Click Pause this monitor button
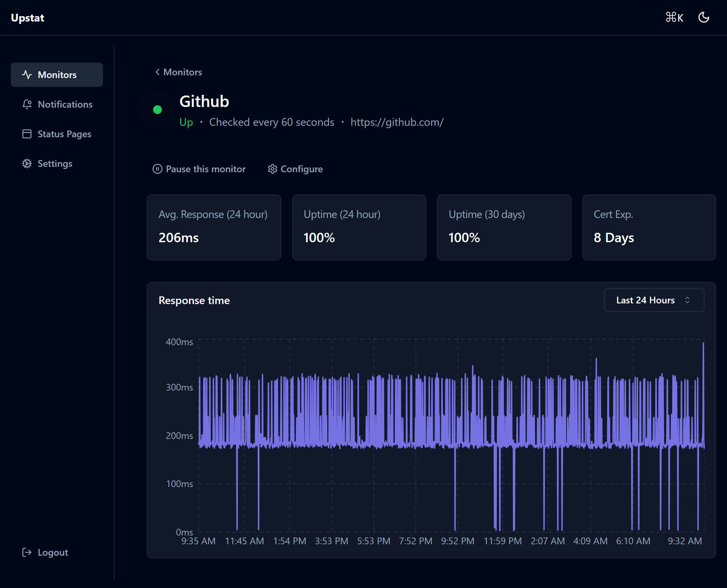The image size is (727, 588). pos(205,169)
